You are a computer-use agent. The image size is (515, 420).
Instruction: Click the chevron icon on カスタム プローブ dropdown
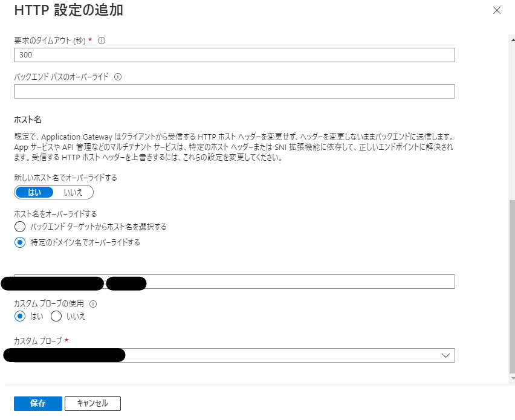point(445,355)
